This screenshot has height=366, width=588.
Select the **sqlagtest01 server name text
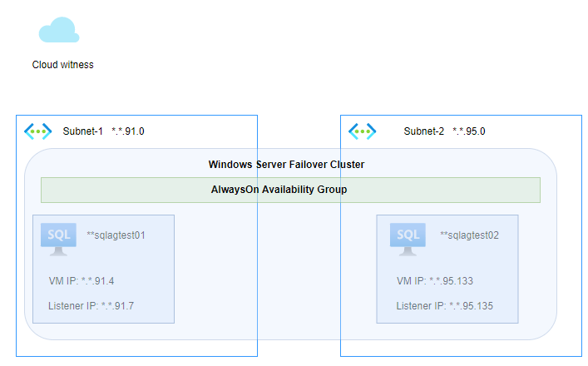(x=116, y=235)
